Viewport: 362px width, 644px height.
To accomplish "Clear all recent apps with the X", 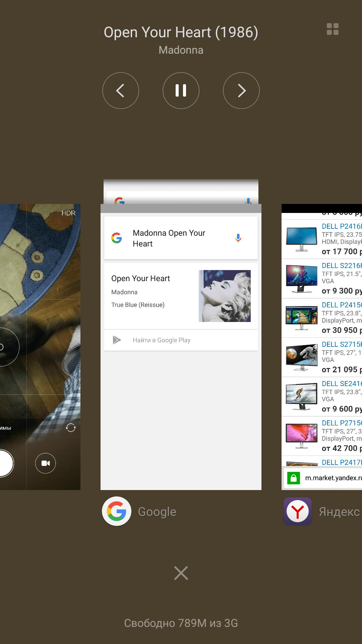I will coord(181,573).
